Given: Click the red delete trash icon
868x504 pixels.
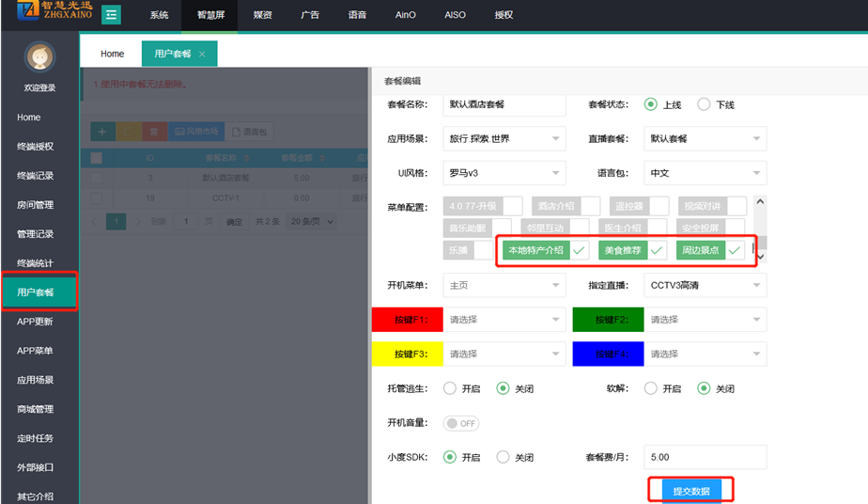Looking at the screenshot, I should tap(153, 132).
